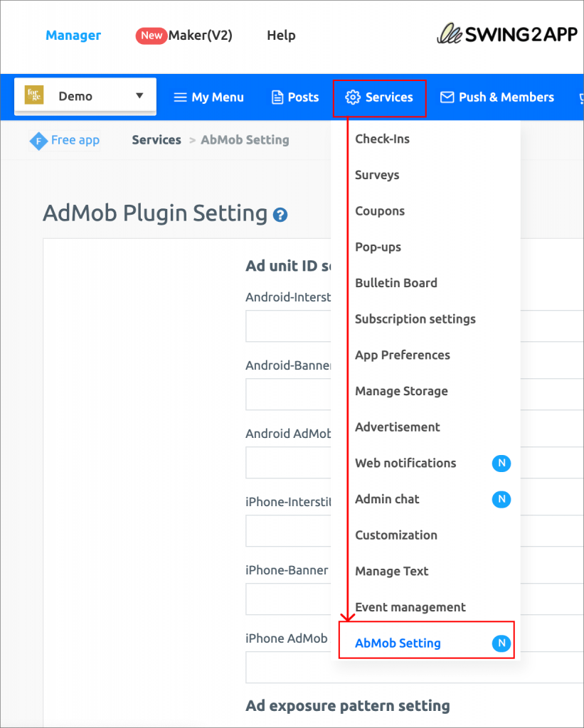Select the Demo app thumbnail logo
This screenshot has height=728, width=584.
point(34,95)
